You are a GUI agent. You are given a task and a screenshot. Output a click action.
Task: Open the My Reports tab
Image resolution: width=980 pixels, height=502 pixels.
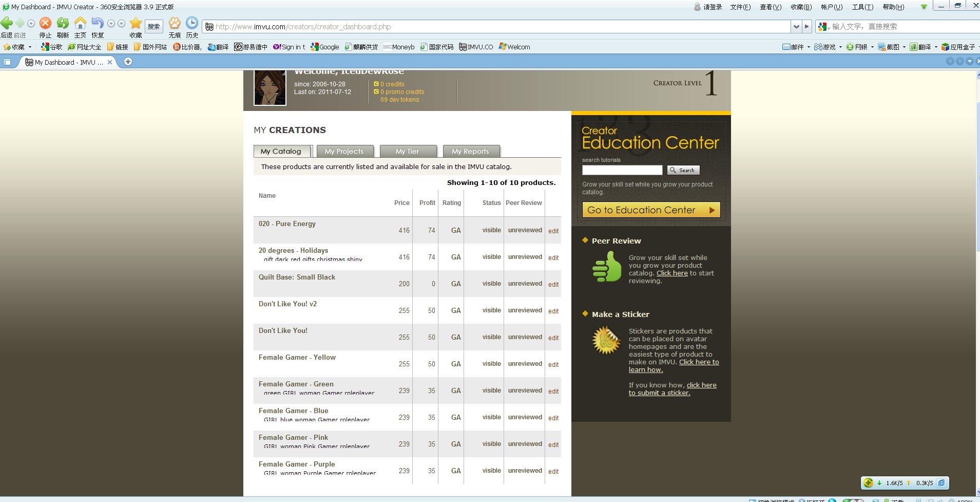[470, 151]
